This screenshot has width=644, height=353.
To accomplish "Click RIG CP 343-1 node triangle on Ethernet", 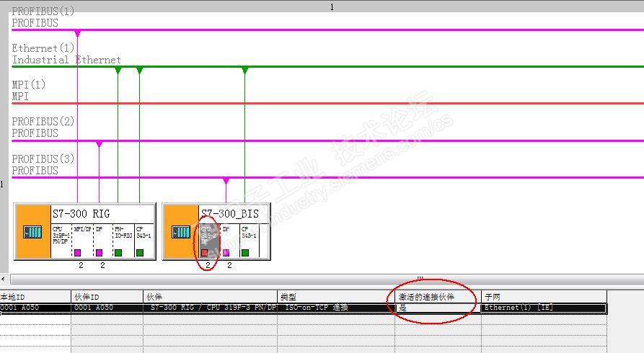I will coord(140,70).
